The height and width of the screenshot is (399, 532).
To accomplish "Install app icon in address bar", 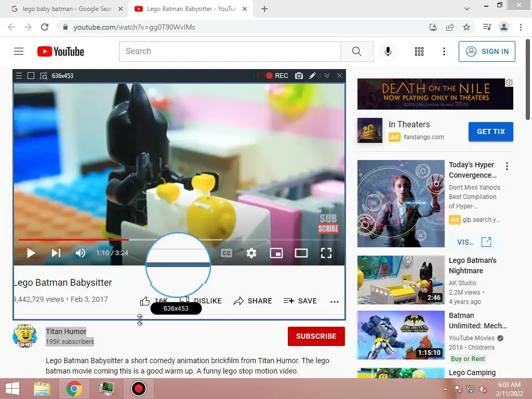I will 433,27.
